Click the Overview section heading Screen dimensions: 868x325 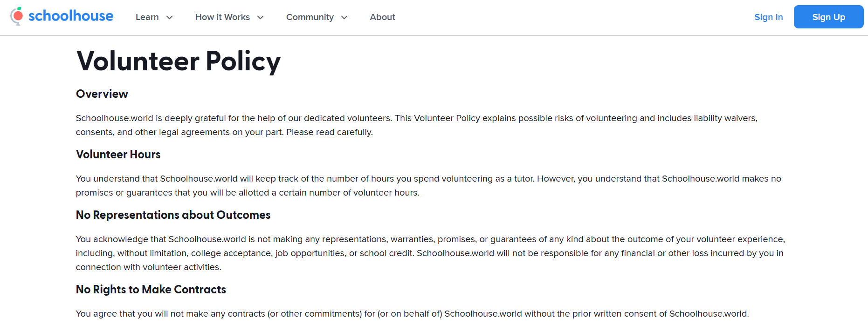[102, 94]
